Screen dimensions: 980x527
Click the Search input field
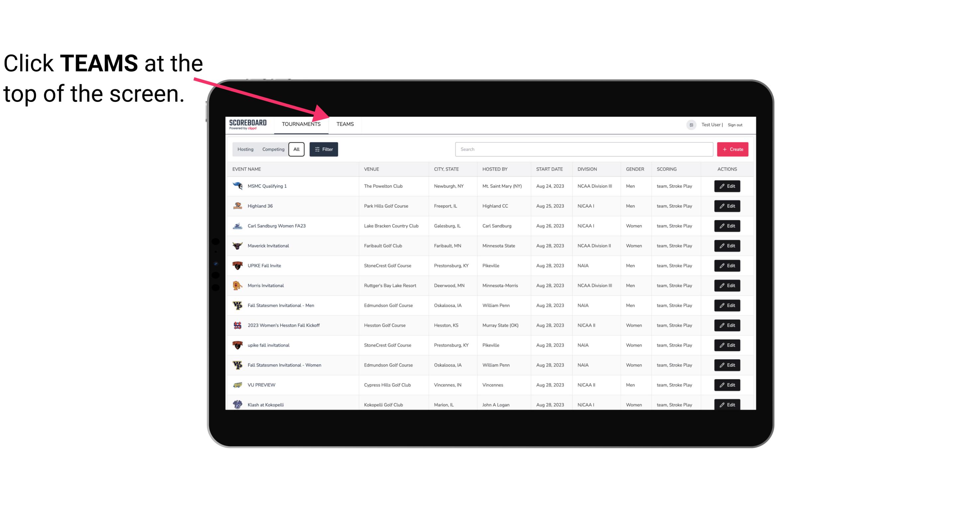click(584, 149)
